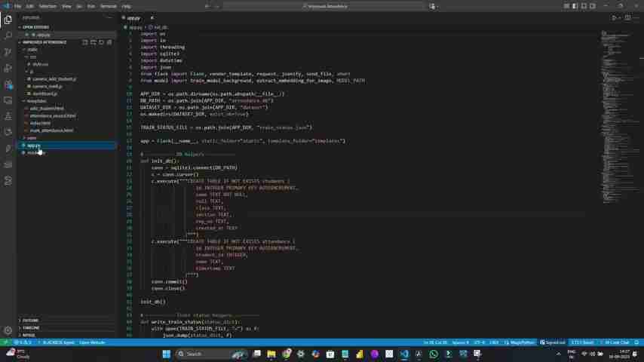644x362 pixels.
Task: Click New File icon in explorer header
Action: click(85, 42)
